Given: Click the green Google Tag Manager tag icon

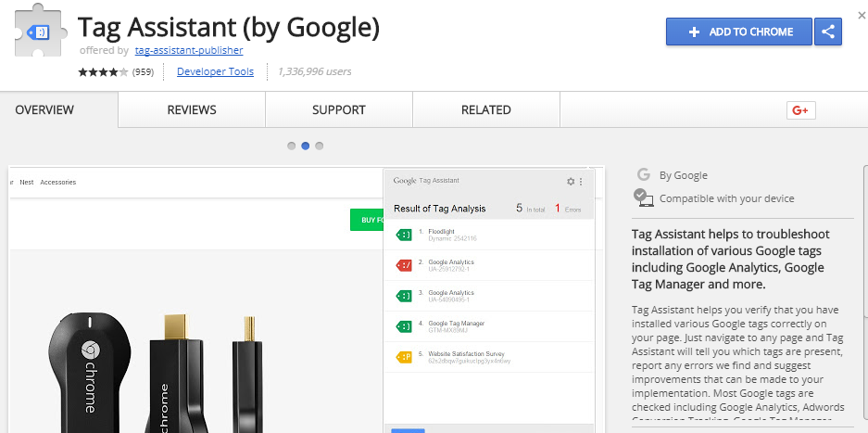Looking at the screenshot, I should (404, 326).
